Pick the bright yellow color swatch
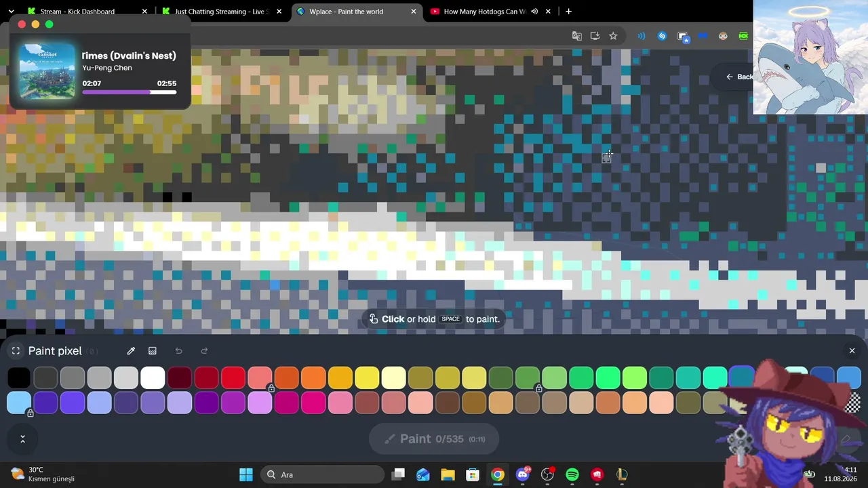 pyautogui.click(x=367, y=378)
